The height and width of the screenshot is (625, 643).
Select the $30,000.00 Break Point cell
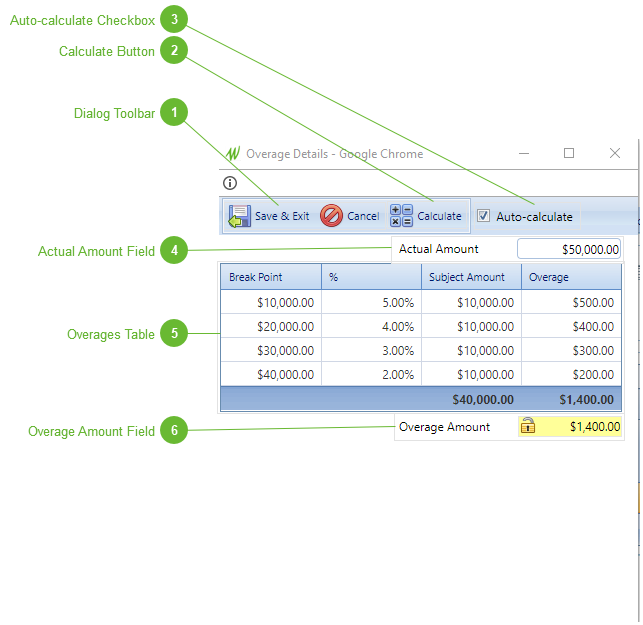[271, 351]
